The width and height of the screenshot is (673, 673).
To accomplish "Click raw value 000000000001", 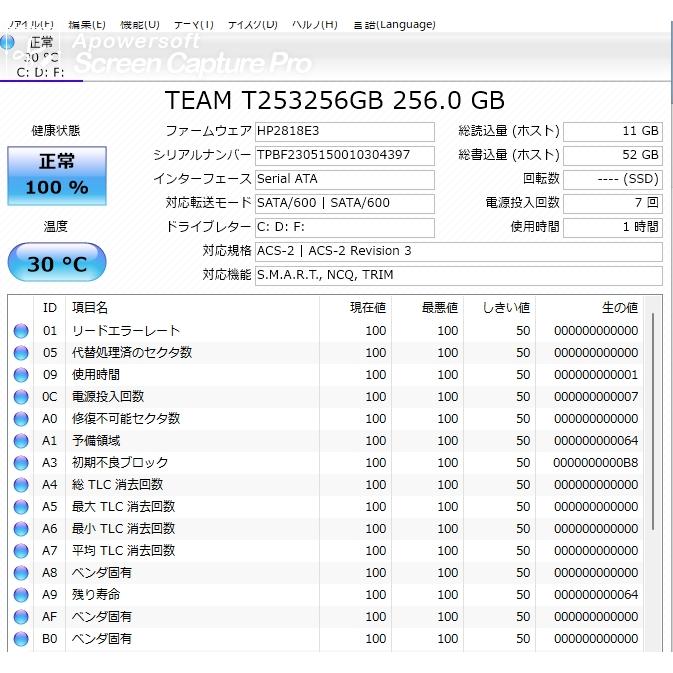I will [596, 375].
